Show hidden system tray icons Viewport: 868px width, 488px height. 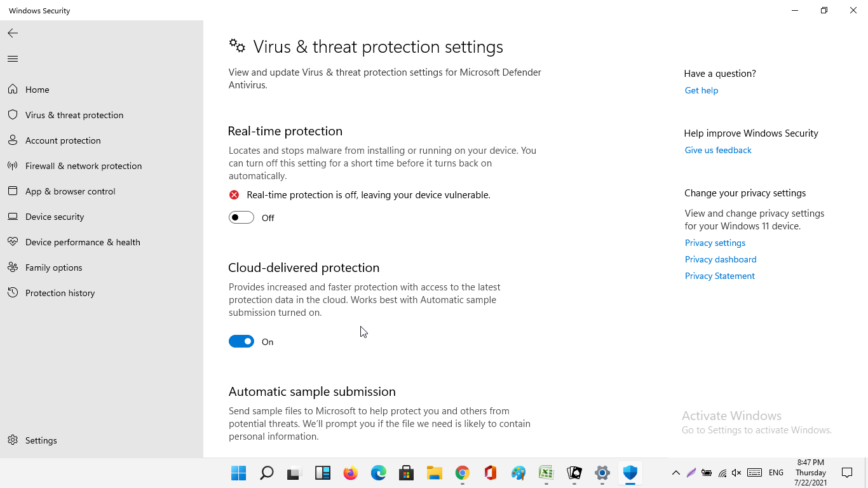tap(675, 473)
